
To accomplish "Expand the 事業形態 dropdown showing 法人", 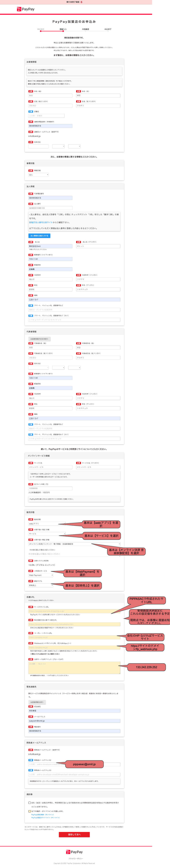I will [39, 175].
